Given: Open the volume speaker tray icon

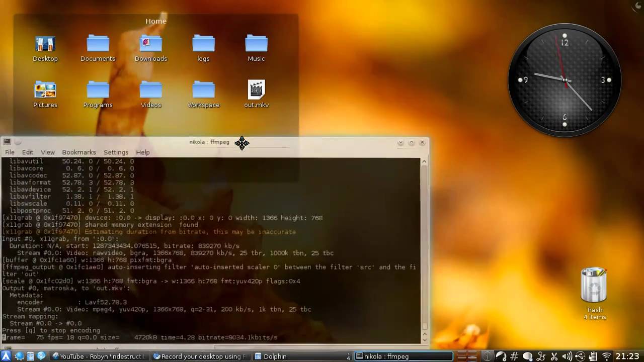Looking at the screenshot, I should coord(567,356).
